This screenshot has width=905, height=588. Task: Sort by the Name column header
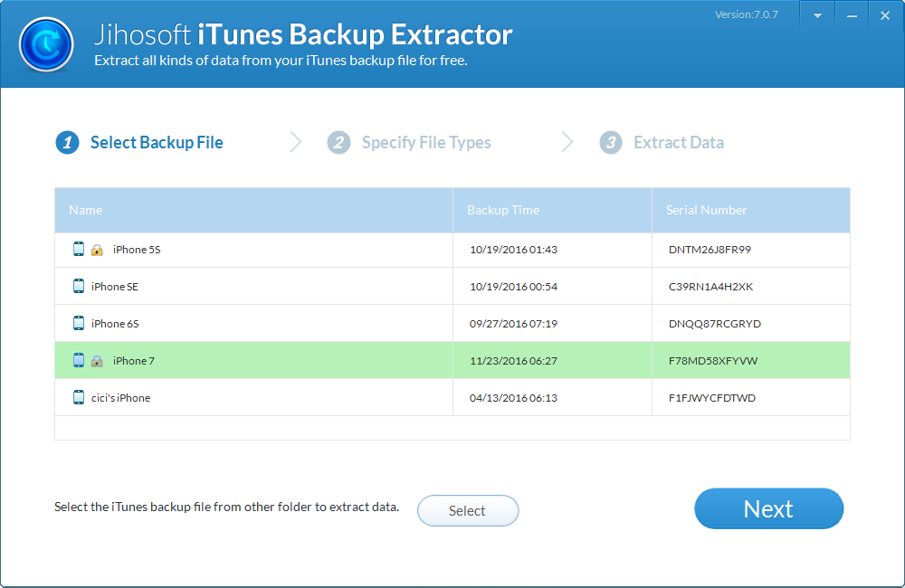point(254,210)
